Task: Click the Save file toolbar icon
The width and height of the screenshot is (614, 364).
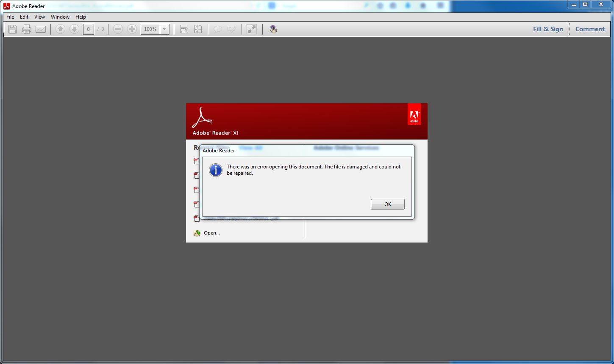Action: pyautogui.click(x=13, y=29)
